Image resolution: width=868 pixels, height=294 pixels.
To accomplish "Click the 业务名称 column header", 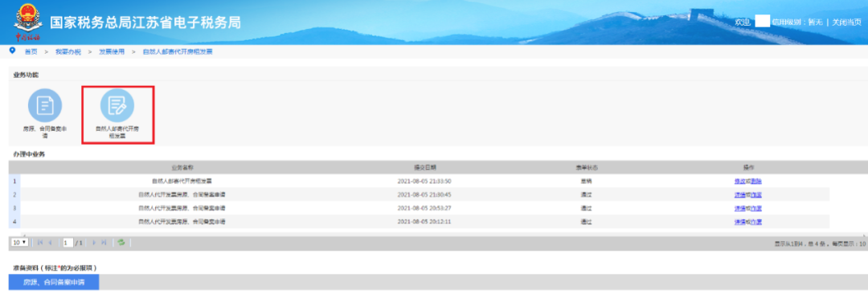I will [182, 167].
